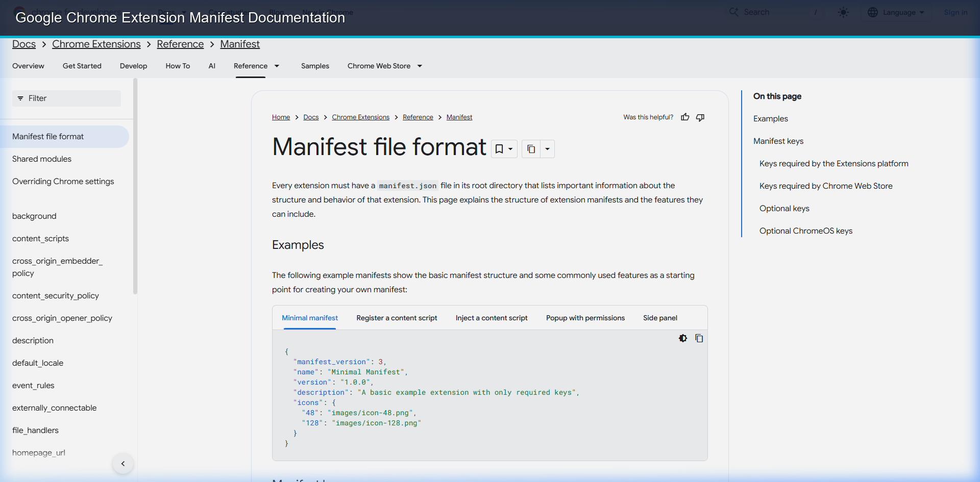980x482 pixels.
Task: Toggle the site theme sun icon
Action: (843, 12)
